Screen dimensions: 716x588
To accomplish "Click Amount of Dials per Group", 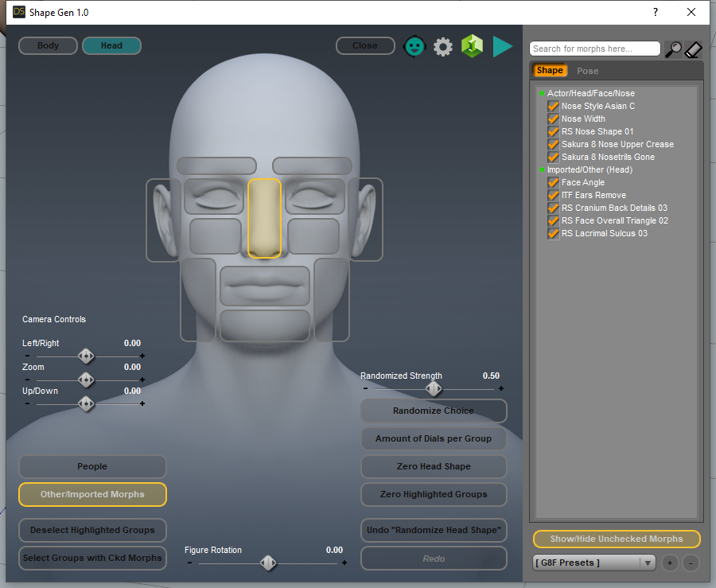I will tap(434, 438).
